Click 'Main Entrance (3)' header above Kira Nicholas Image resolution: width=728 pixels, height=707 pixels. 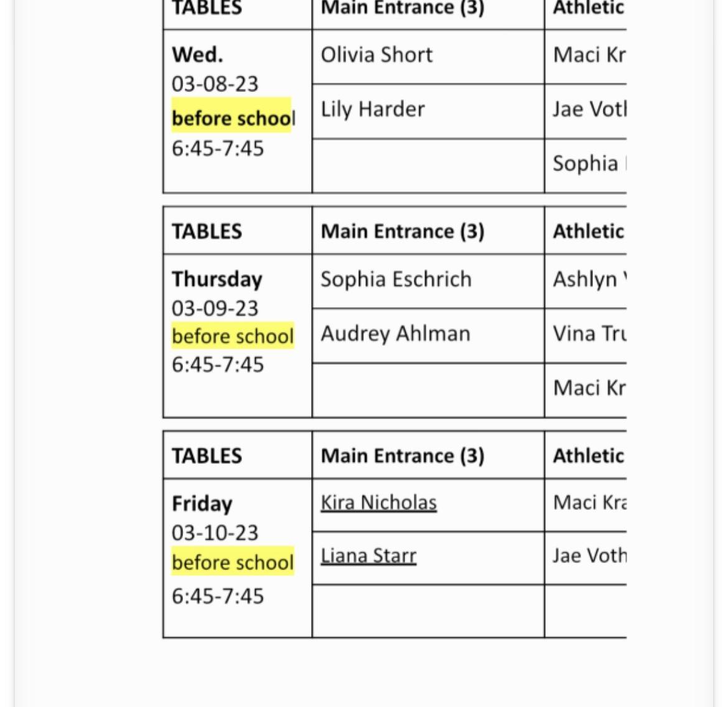point(402,456)
